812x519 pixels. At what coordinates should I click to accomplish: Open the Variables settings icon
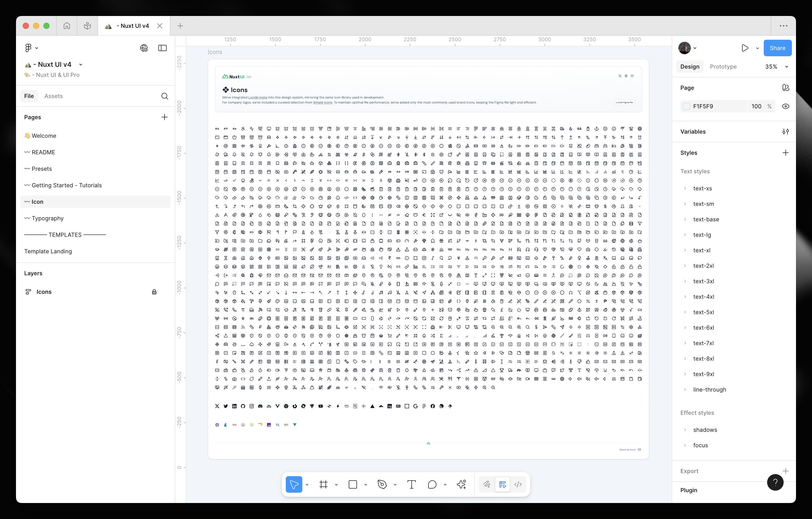tap(785, 132)
